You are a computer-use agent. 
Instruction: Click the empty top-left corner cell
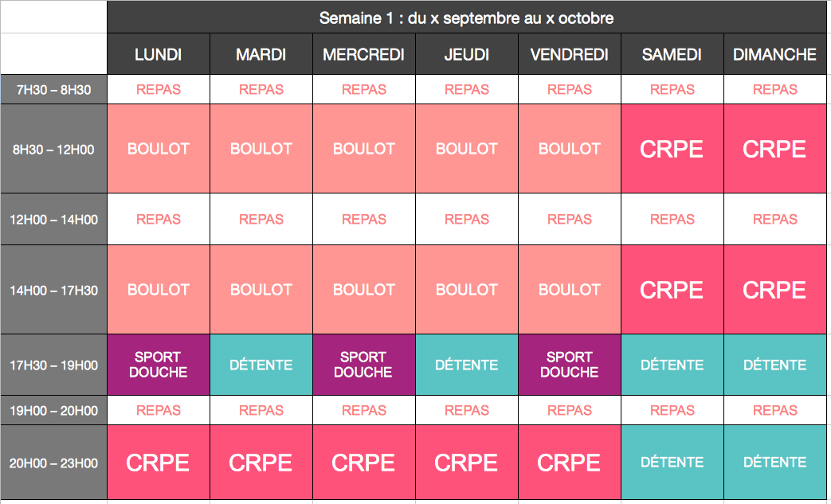53,37
